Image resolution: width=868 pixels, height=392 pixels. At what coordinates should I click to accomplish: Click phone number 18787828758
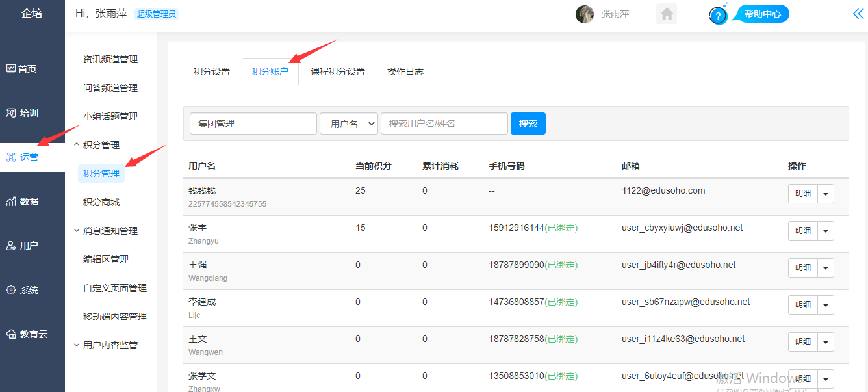point(517,339)
